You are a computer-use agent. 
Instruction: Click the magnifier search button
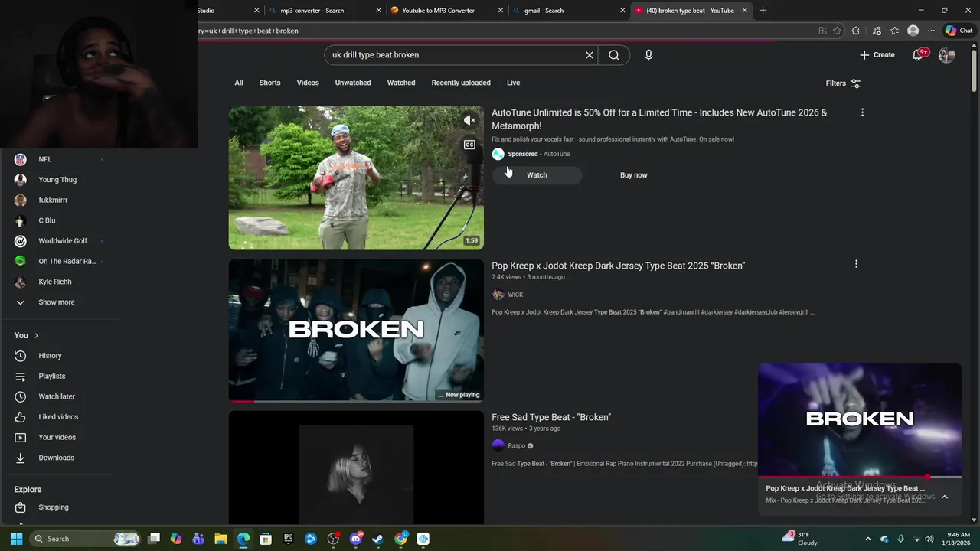pos(614,55)
